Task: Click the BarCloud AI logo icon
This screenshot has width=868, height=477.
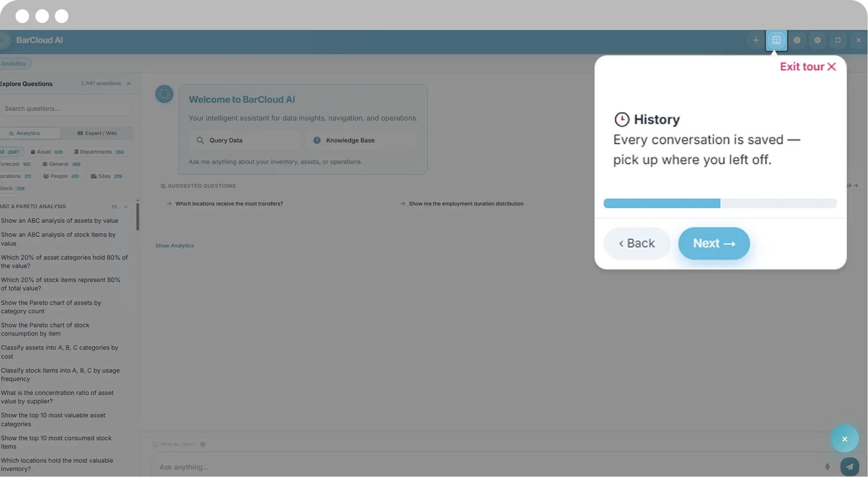Action: click(4, 40)
